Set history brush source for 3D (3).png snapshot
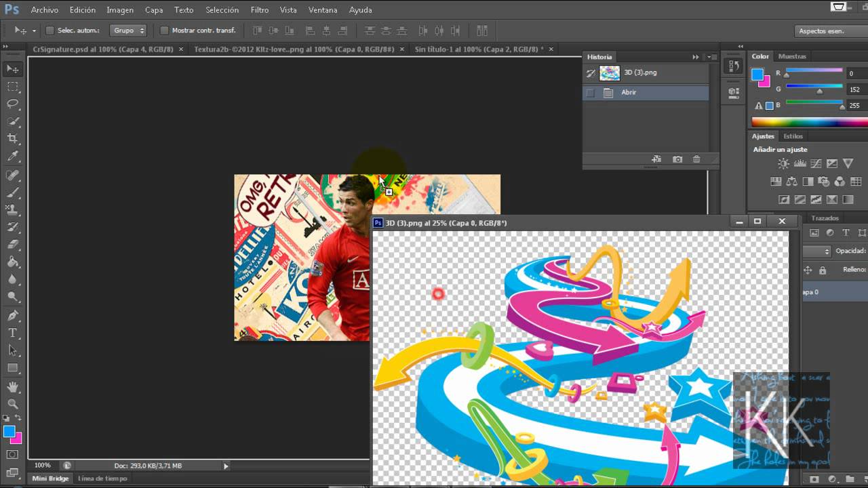 591,73
